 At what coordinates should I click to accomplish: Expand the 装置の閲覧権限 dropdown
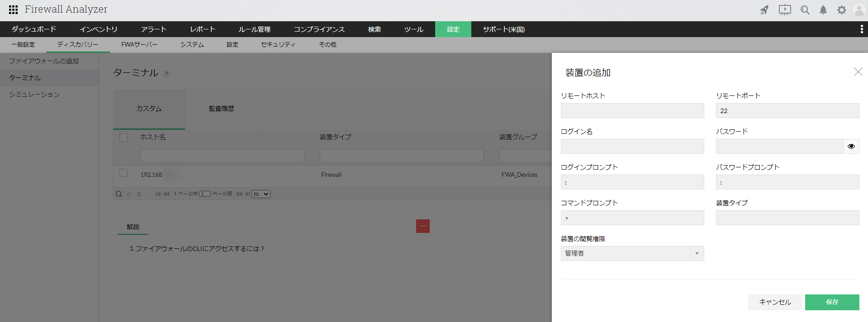click(697, 253)
